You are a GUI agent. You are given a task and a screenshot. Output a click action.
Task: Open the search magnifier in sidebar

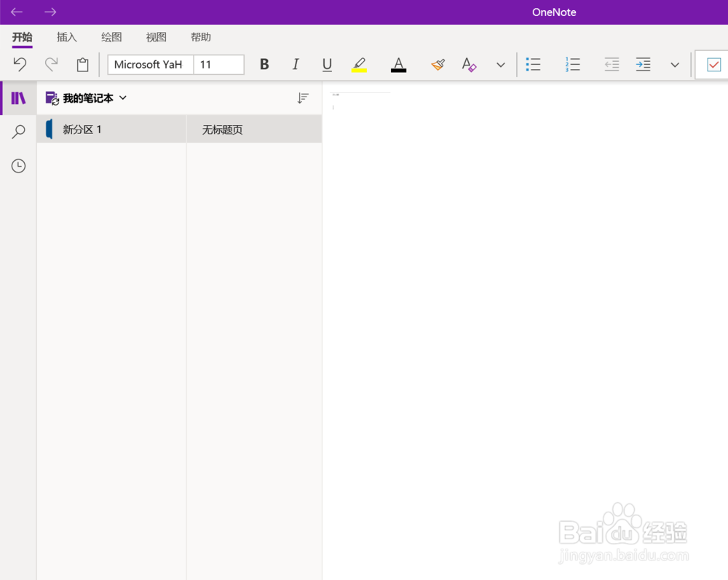pyautogui.click(x=19, y=132)
